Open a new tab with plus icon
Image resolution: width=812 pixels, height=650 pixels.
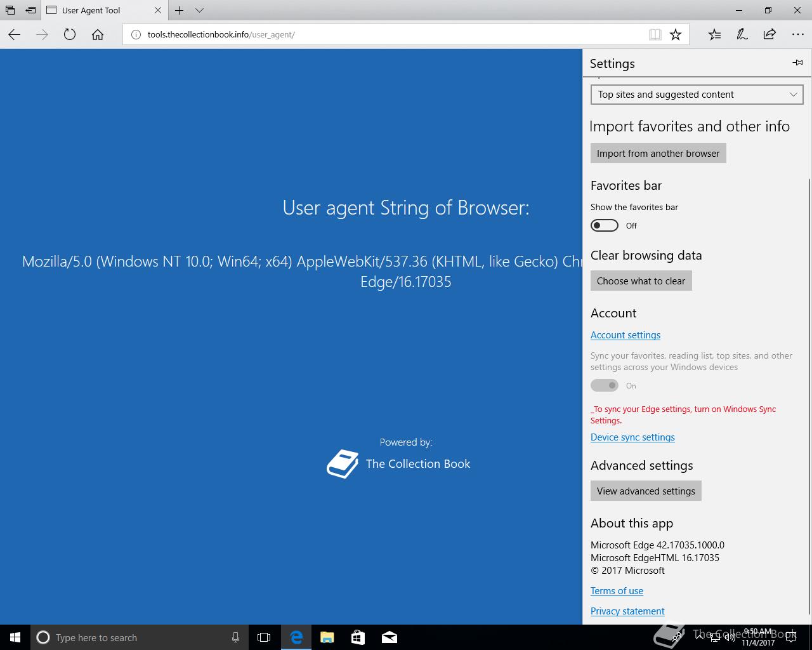click(180, 10)
